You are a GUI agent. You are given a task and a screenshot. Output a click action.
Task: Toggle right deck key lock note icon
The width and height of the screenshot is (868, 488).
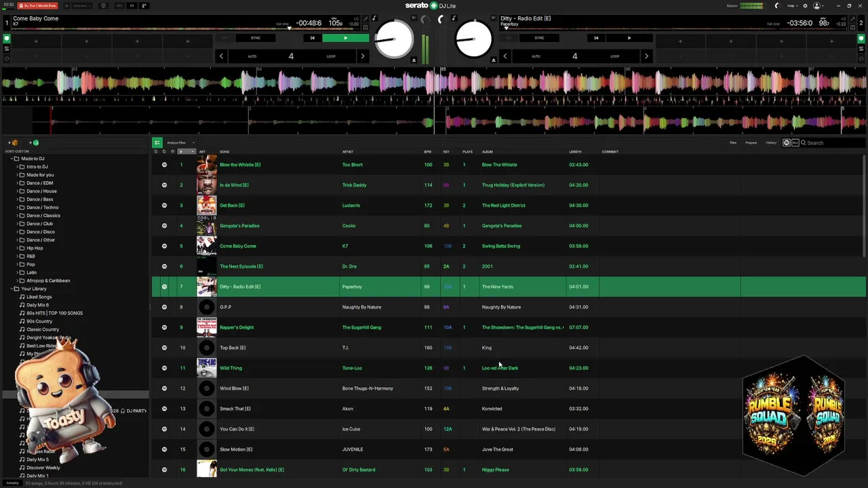point(454,18)
